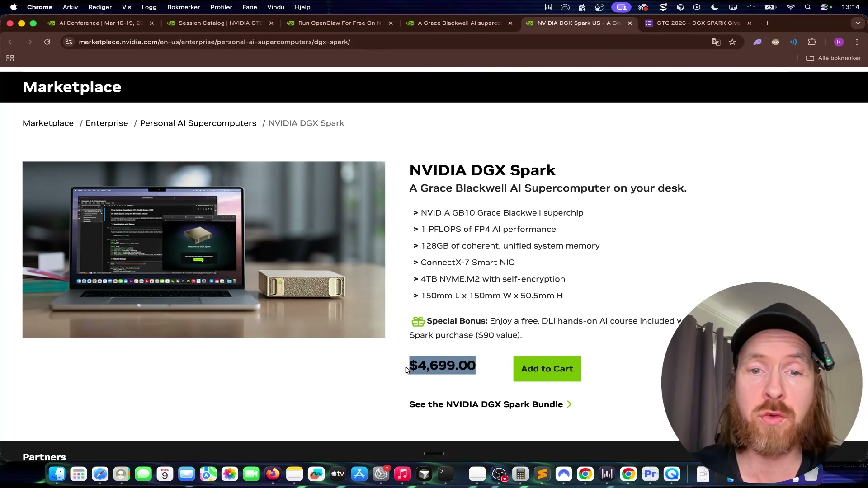Open Messages from the Dock
The image size is (868, 488).
143,474
